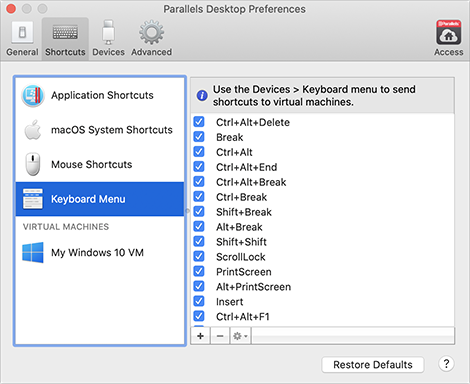The height and width of the screenshot is (384, 470).
Task: Remove shortcut with the minus button
Action: 220,336
